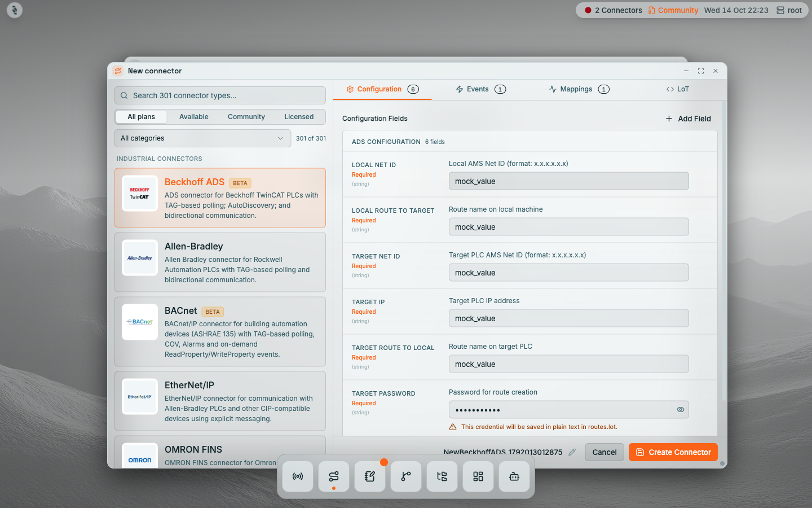Click Add Field button
Screen dimensions: 812x508
click(x=688, y=119)
